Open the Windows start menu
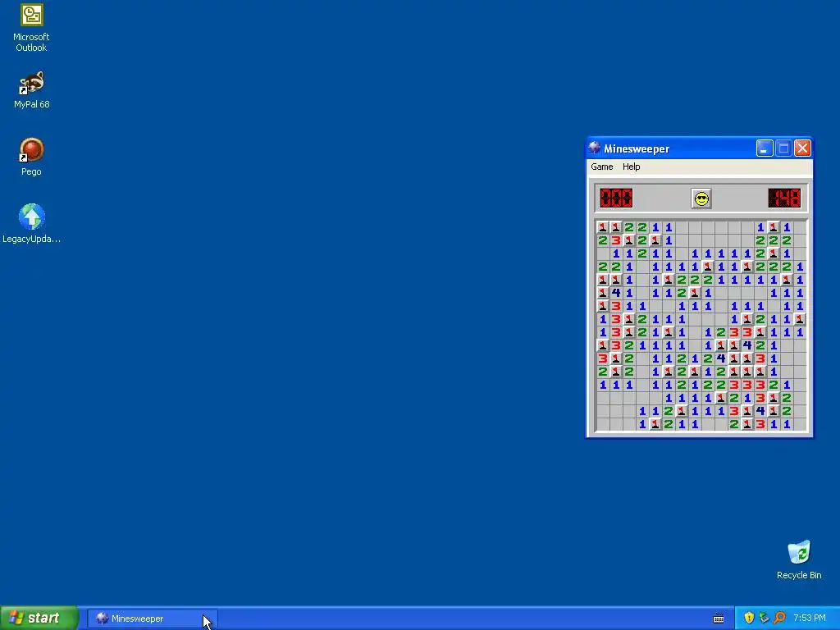 39,618
